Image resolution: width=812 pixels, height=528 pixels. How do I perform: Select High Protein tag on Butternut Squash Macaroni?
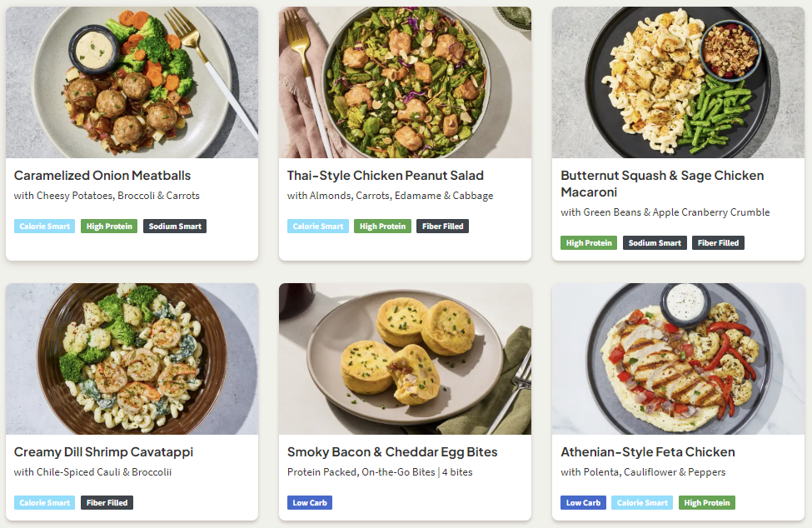(589, 243)
